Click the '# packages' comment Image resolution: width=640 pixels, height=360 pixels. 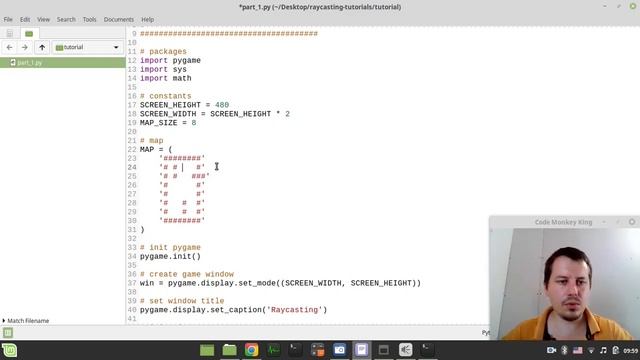163,51
